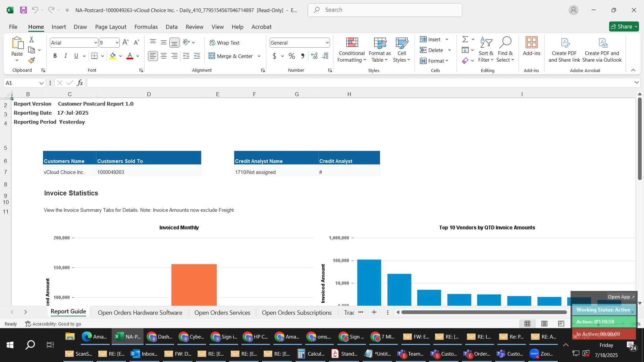Open the font size dropdown
Viewport: 644px width, 362px height.
[x=117, y=43]
